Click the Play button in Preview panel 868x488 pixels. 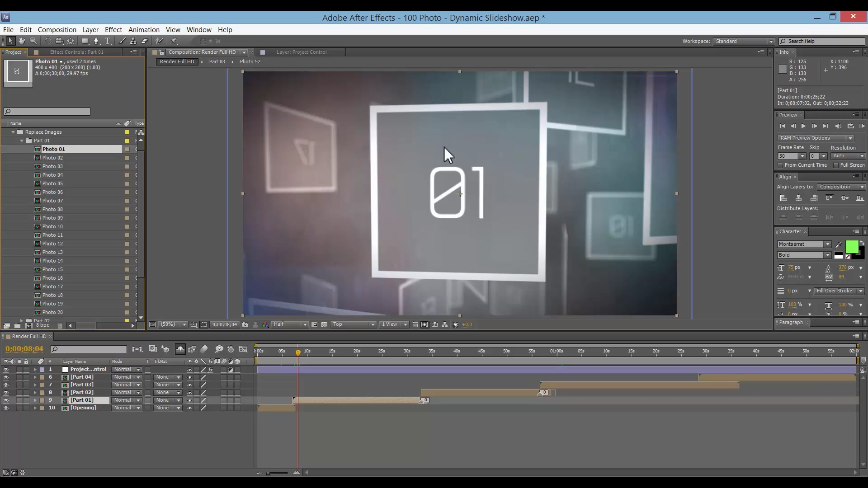pos(803,126)
